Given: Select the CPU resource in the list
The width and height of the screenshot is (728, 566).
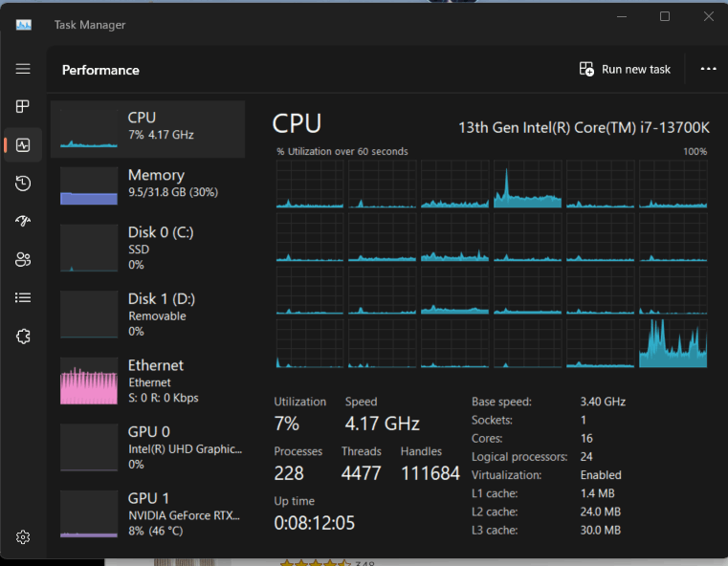Looking at the screenshot, I should point(147,129).
